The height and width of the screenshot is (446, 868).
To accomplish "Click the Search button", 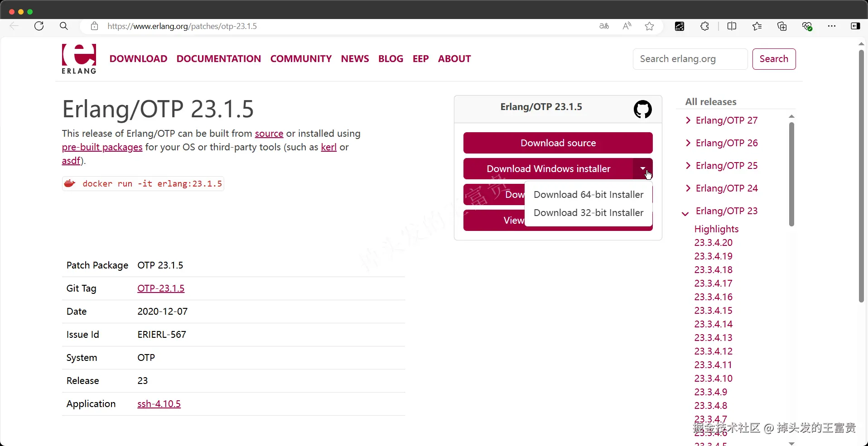I will (774, 59).
